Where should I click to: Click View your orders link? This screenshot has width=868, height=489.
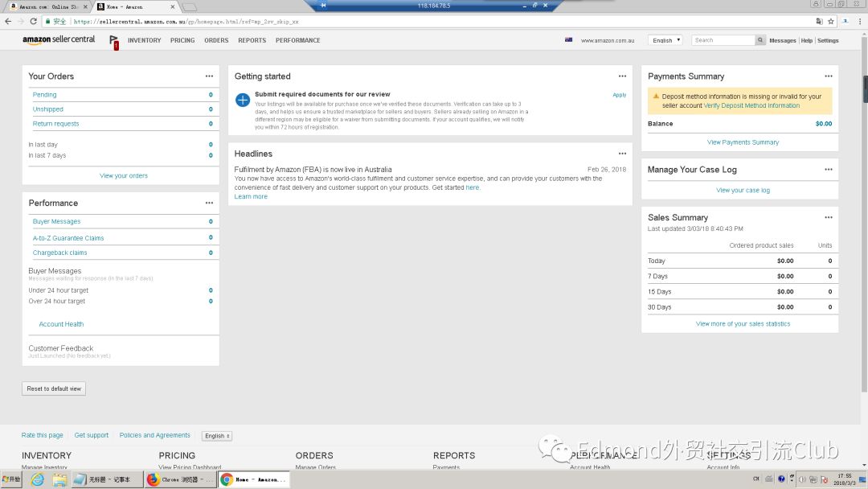[124, 175]
